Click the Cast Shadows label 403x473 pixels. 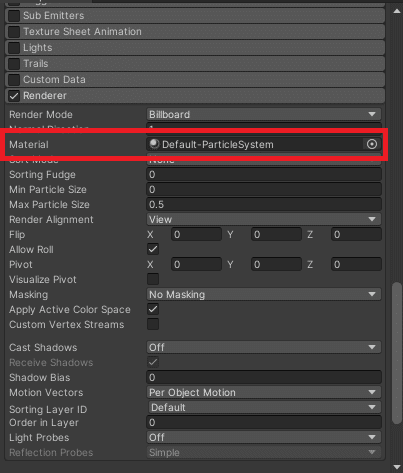tap(43, 347)
